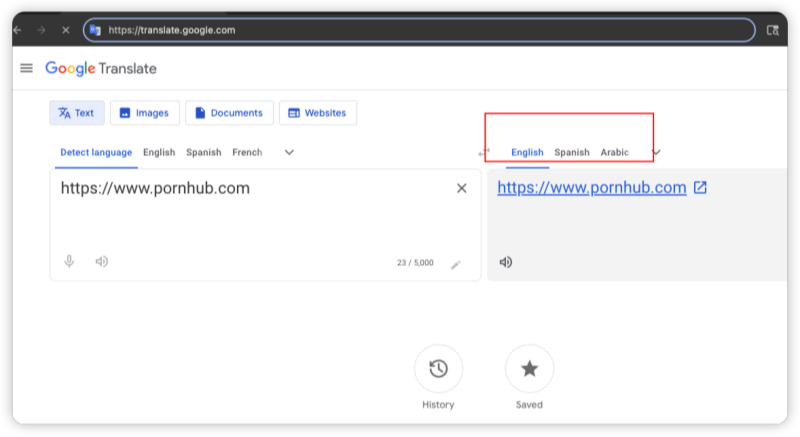This screenshot has height=437, width=800.
Task: Select English as target language
Action: point(527,152)
